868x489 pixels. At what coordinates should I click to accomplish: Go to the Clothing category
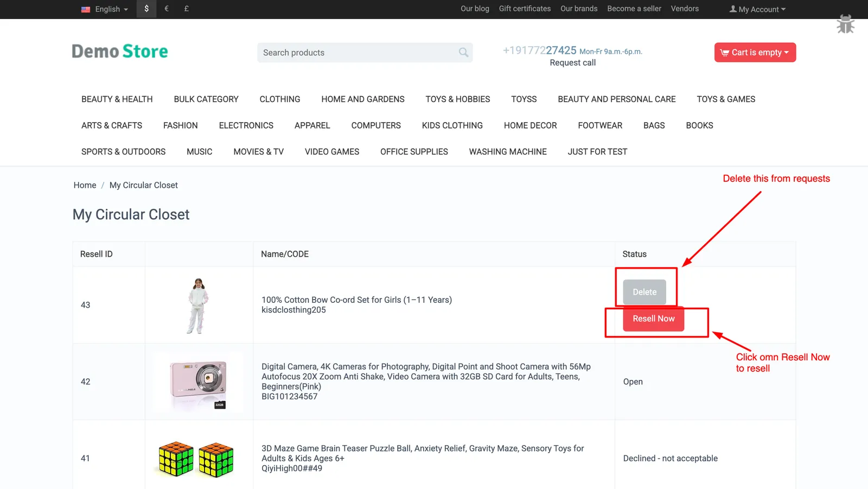(x=280, y=99)
